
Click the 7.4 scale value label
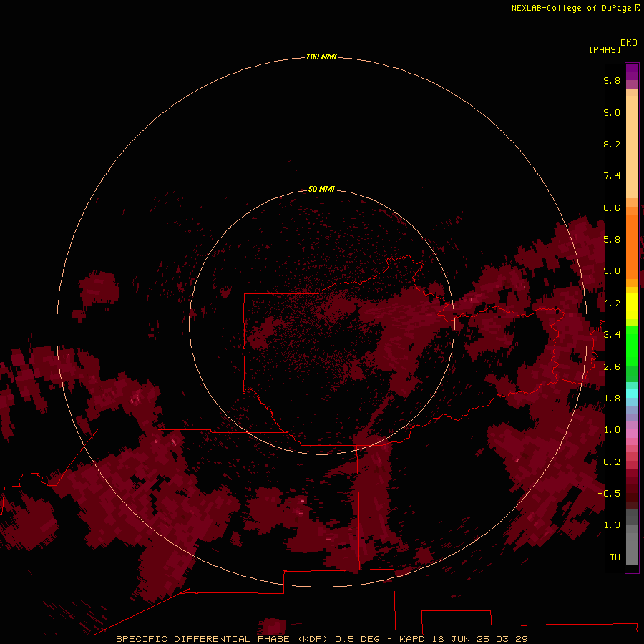tap(612, 176)
